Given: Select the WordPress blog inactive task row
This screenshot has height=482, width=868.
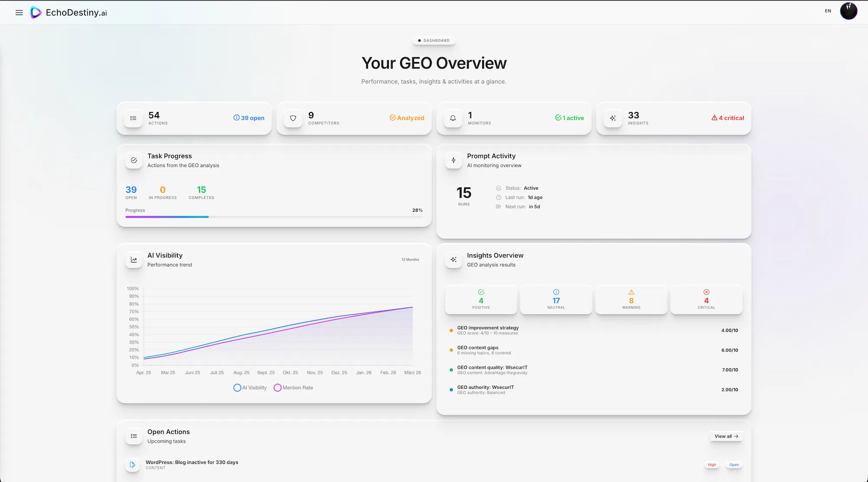Looking at the screenshot, I should [192, 464].
